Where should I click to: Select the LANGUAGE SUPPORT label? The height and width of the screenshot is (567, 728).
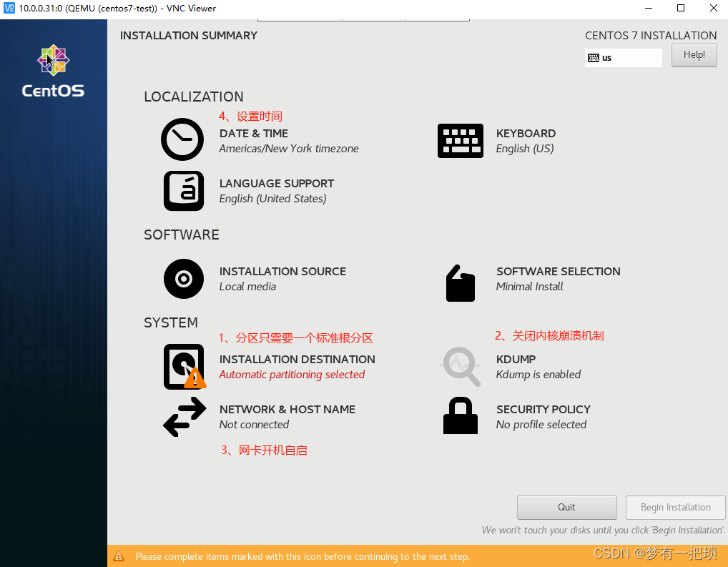277,184
